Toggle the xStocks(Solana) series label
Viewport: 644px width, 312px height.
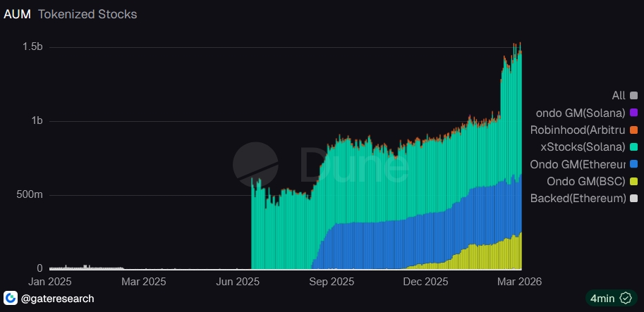point(582,147)
